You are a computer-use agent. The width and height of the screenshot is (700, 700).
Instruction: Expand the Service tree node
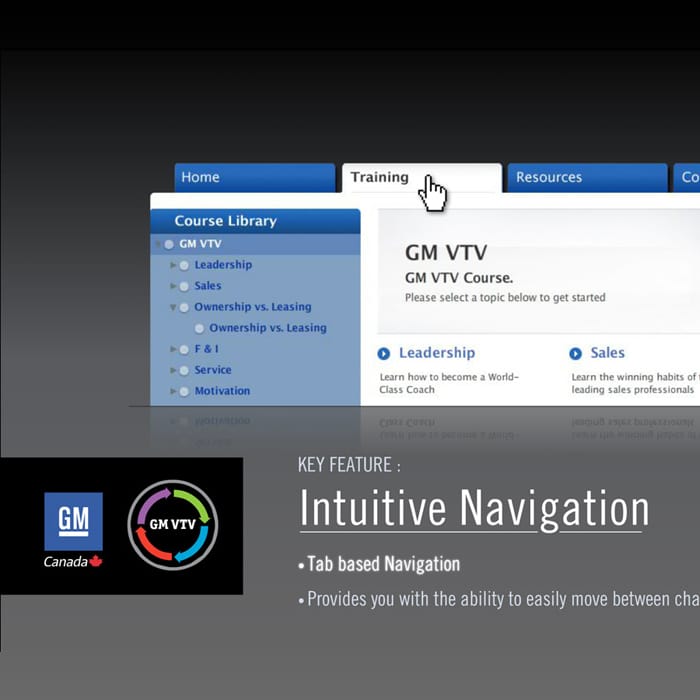tap(173, 370)
